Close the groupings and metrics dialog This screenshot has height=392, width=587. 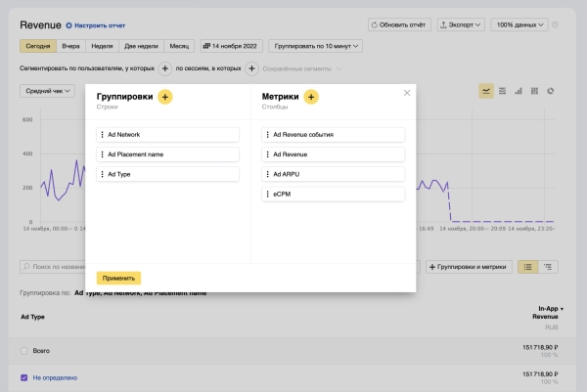point(407,93)
